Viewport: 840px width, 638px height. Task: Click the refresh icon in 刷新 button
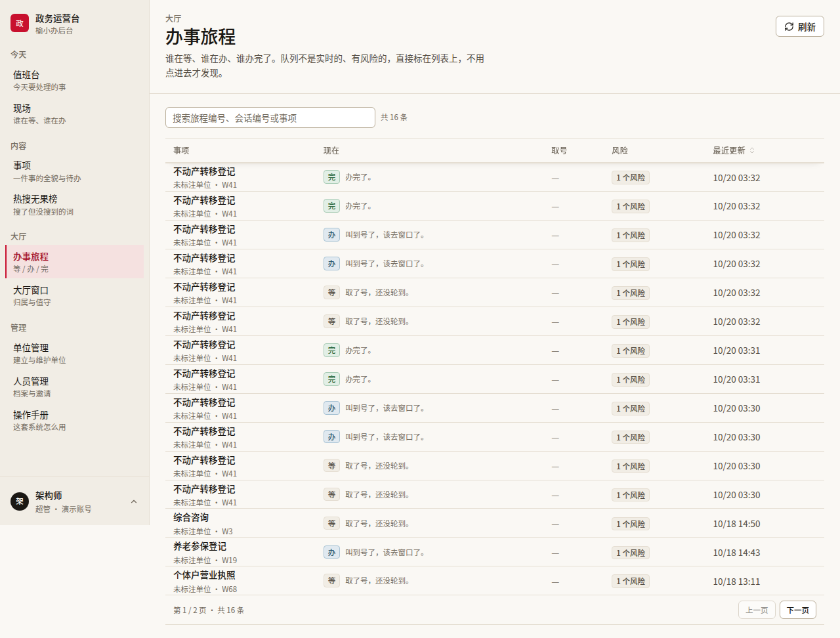point(789,27)
